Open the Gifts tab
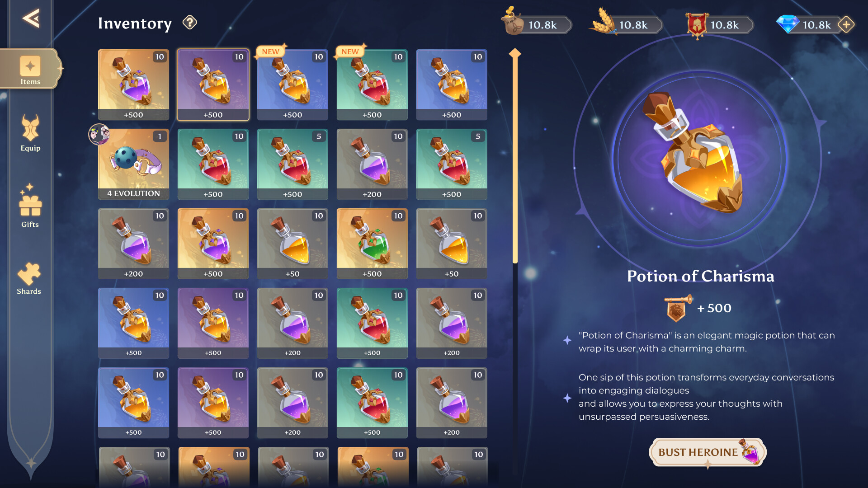 click(30, 206)
